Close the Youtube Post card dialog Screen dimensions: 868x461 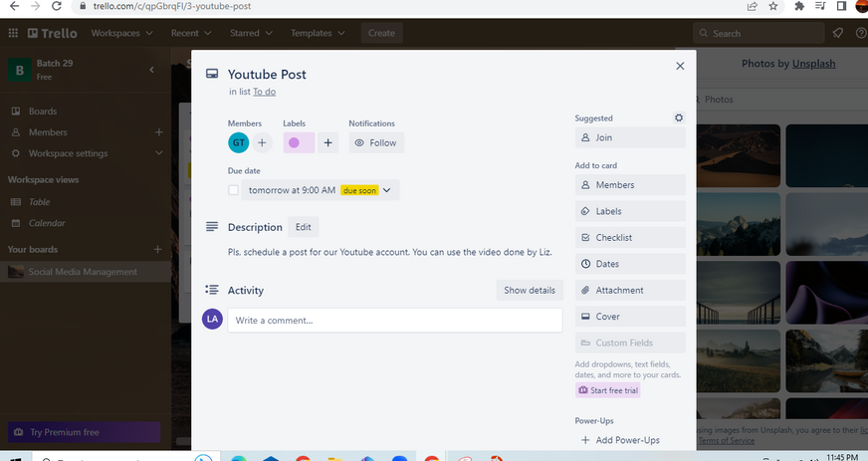coord(680,66)
